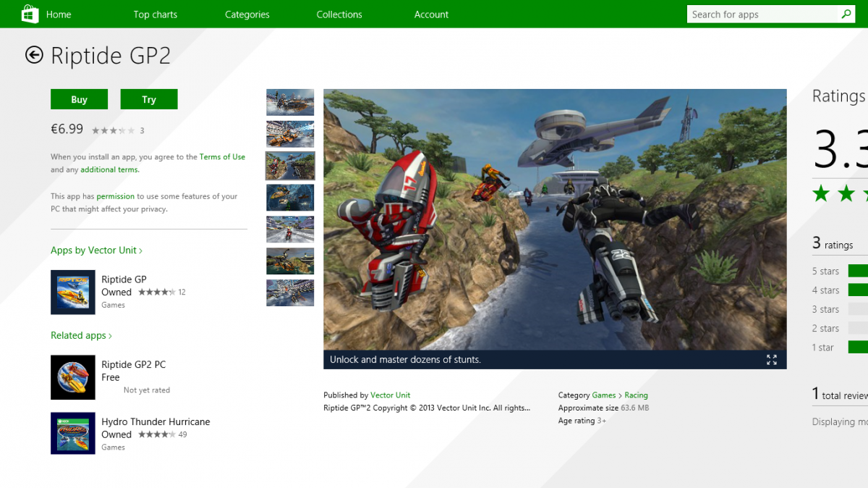Viewport: 868px width, 488px height.
Task: Open the Terms of Use link
Action: (222, 156)
